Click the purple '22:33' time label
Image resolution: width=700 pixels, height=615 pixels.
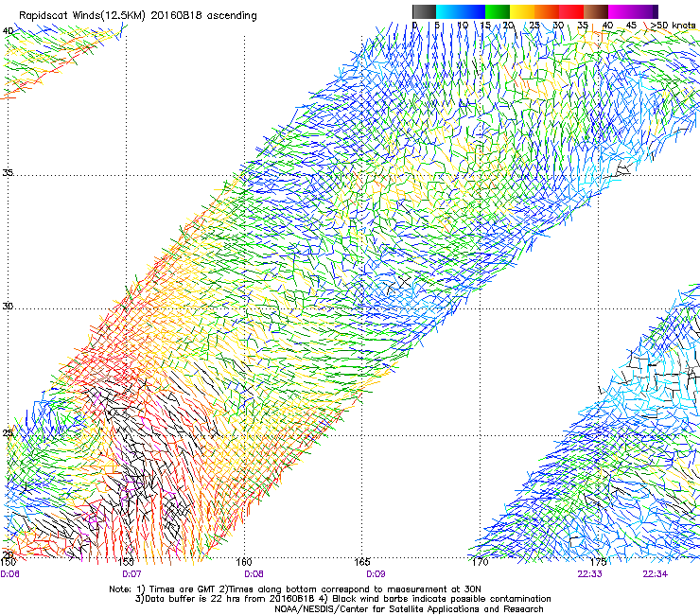[x=589, y=574]
